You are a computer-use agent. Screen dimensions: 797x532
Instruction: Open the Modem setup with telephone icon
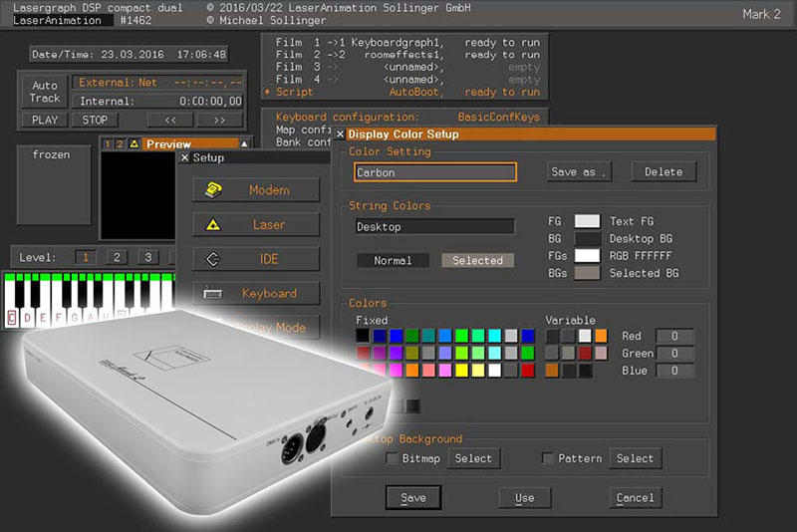pos(256,190)
